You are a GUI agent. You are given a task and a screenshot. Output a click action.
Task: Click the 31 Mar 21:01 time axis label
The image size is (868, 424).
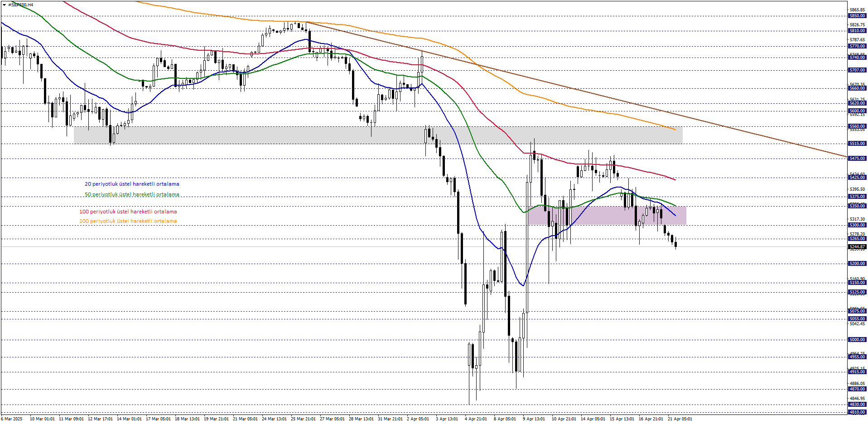point(390,419)
